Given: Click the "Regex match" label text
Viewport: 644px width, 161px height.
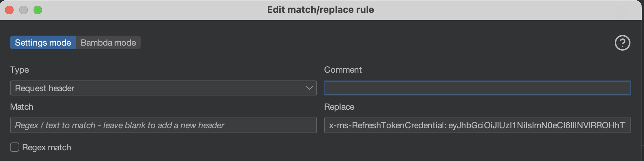Looking at the screenshot, I should (x=46, y=147).
